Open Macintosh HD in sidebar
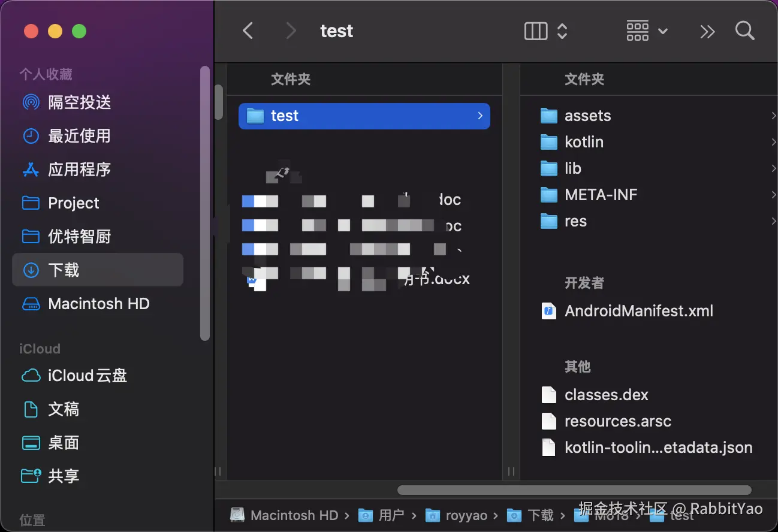Image resolution: width=778 pixels, height=532 pixels. [98, 304]
